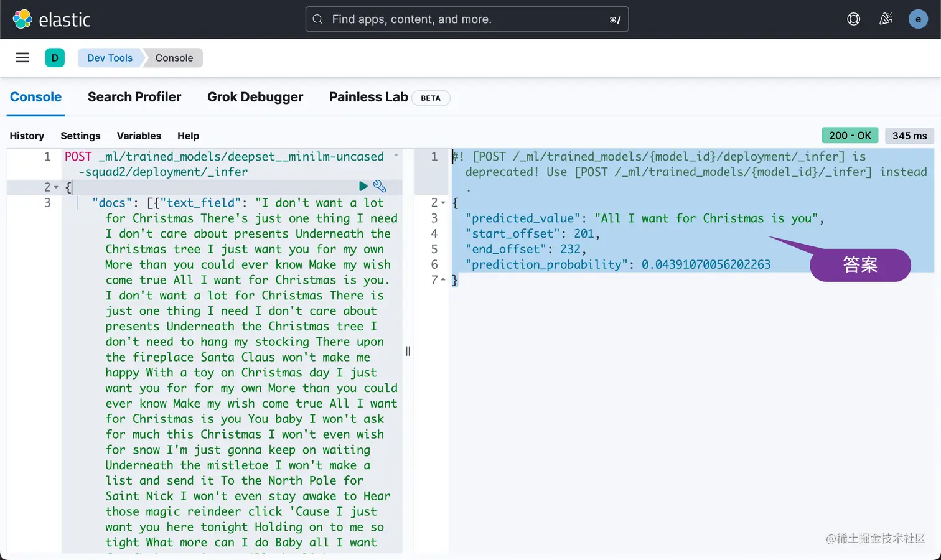Click the "predicted_value" line in the response
This screenshot has height=560, width=941.
pyautogui.click(x=644, y=218)
